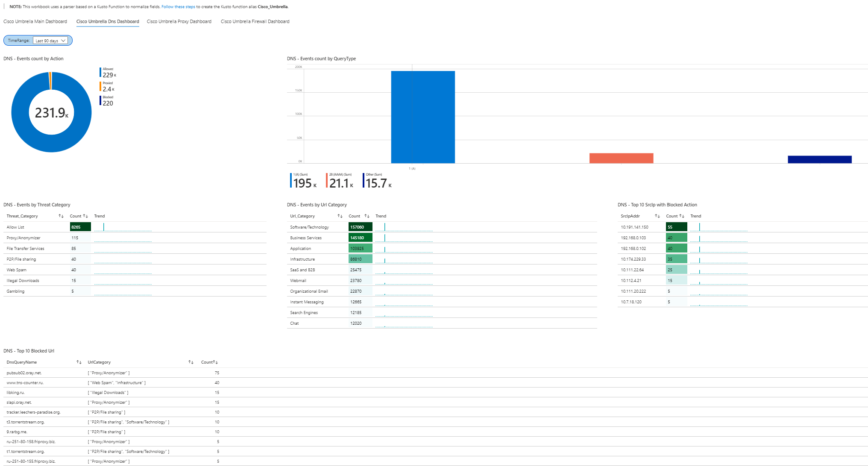Click the tall blue 1 (A) bar
868x467 pixels.
point(423,117)
